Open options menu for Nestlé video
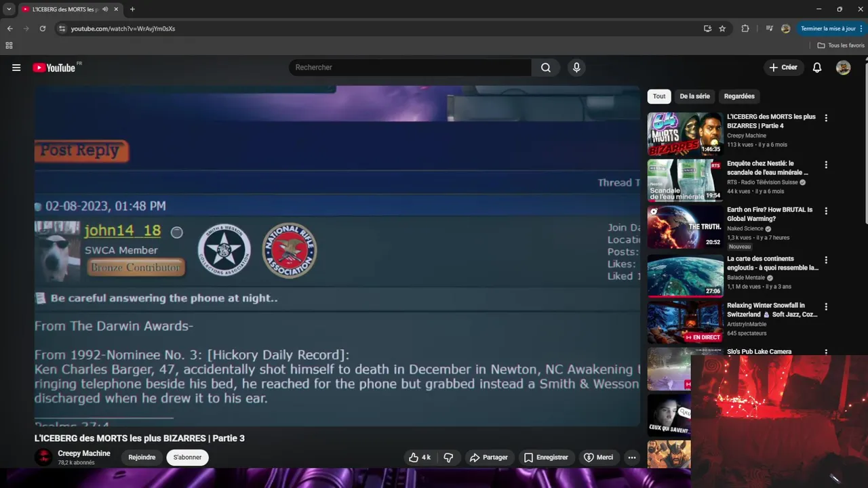Screen dimensions: 868x488 (826, 165)
